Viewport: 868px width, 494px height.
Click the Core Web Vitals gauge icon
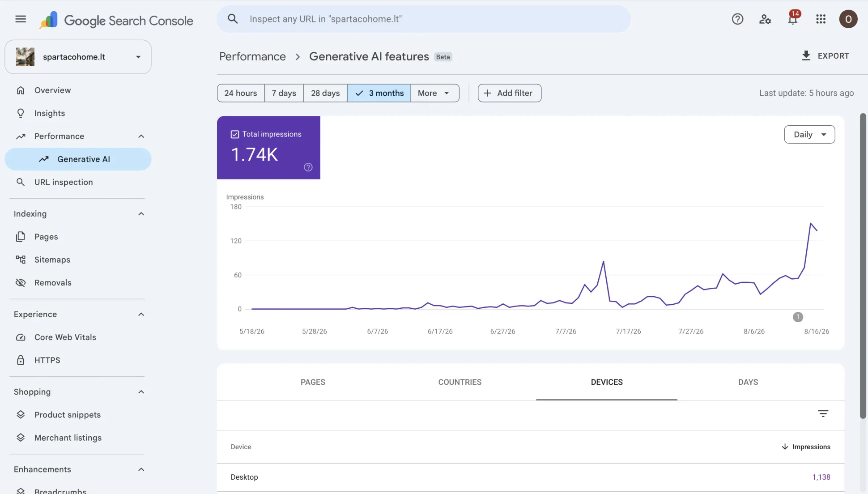coord(21,337)
